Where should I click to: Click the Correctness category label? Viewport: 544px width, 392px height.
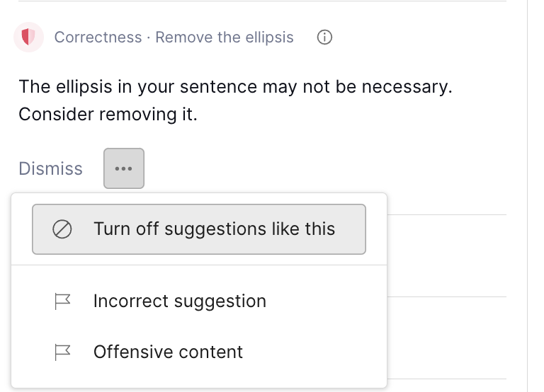pos(98,38)
